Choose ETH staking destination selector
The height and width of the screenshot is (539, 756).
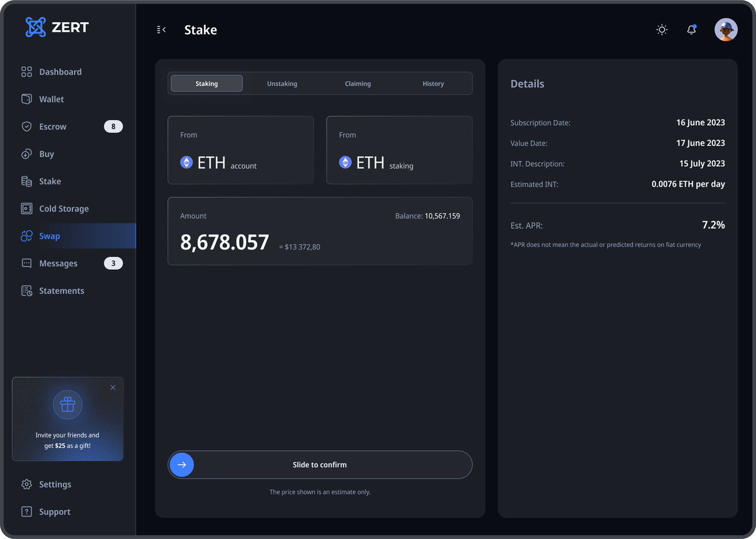click(x=399, y=150)
